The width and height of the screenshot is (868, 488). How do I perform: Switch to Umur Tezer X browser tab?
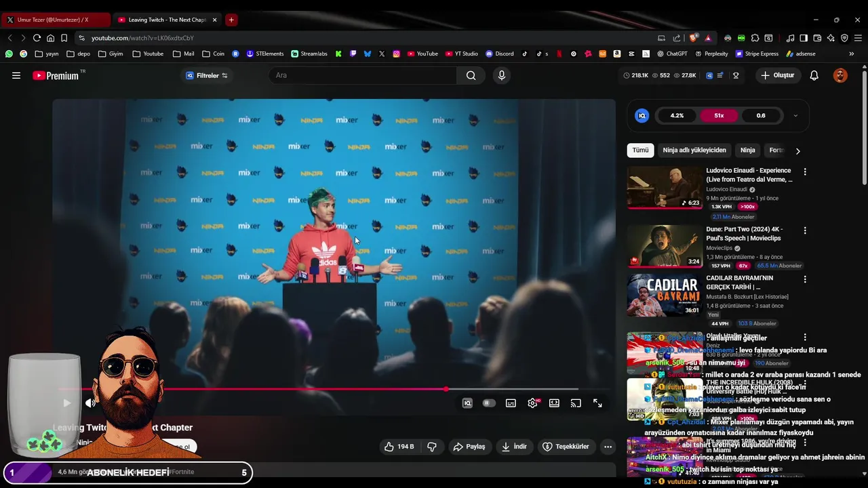pos(56,20)
